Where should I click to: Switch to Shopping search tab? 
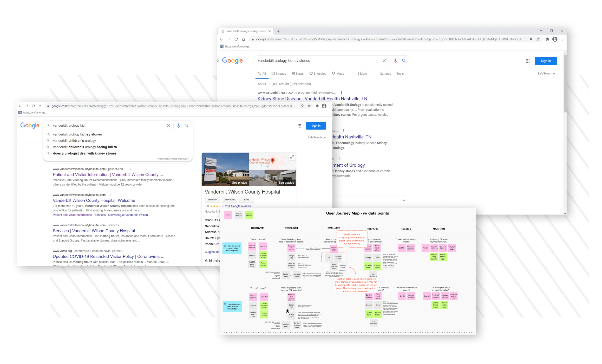(x=318, y=73)
